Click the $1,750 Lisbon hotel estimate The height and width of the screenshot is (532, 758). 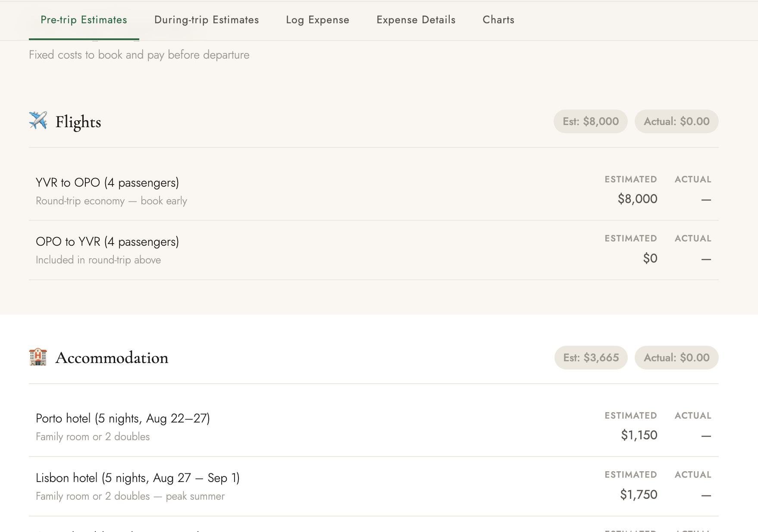[639, 494]
